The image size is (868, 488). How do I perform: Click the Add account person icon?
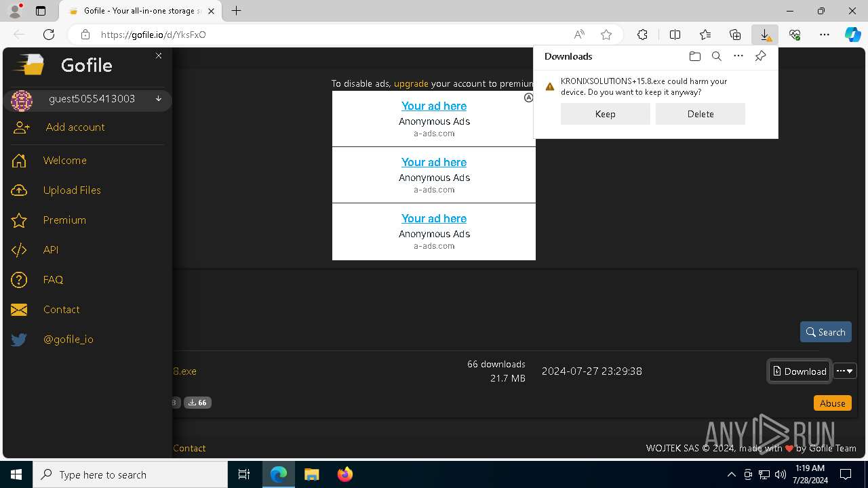point(22,127)
